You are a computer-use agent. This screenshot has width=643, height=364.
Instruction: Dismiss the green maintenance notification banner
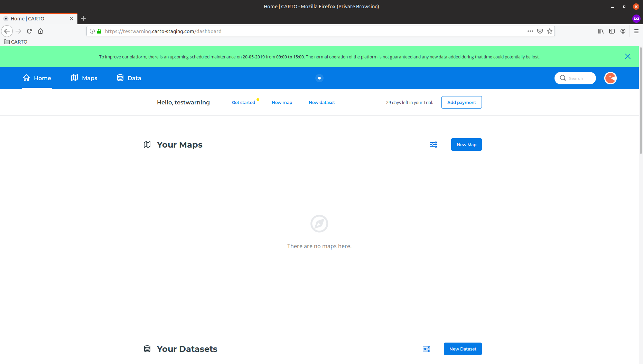click(x=628, y=56)
